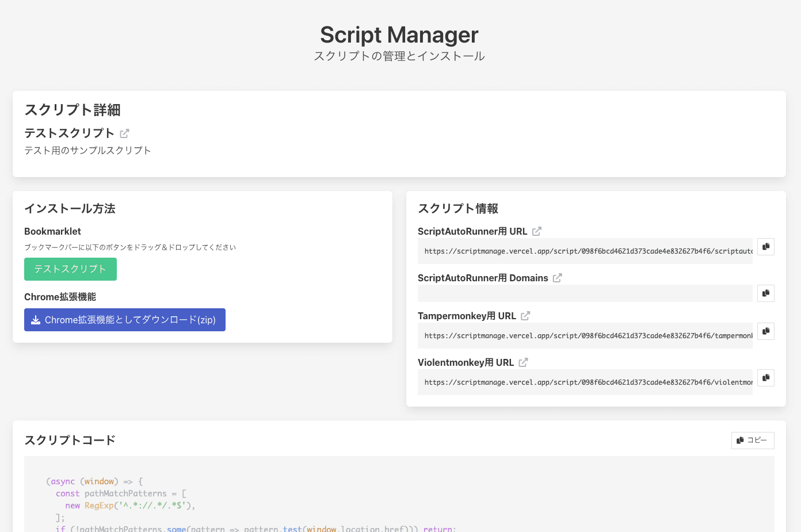
Task: Click the ScriptAutoRunner用 URL text field
Action: click(585, 251)
